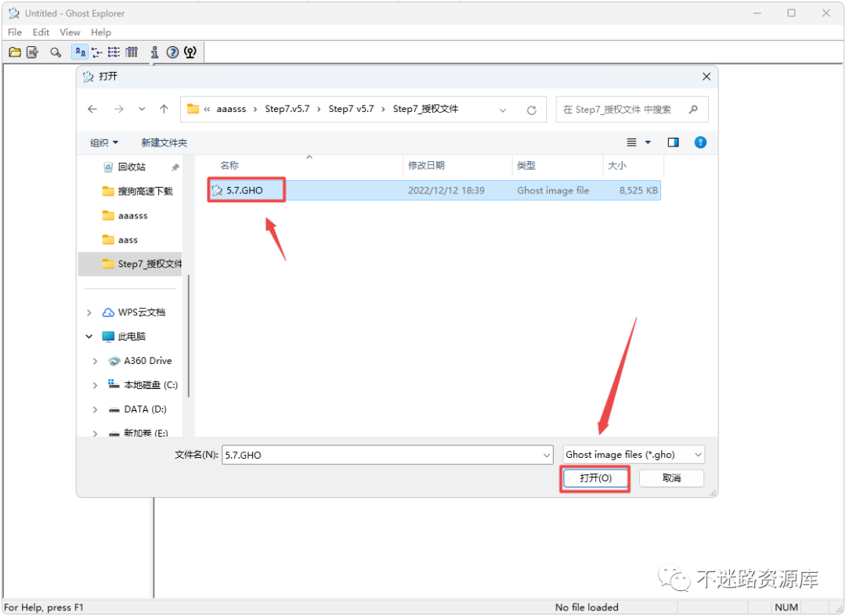Expand the 文件名 combo box dropdown
Image resolution: width=846 pixels, height=616 pixels.
coord(546,456)
